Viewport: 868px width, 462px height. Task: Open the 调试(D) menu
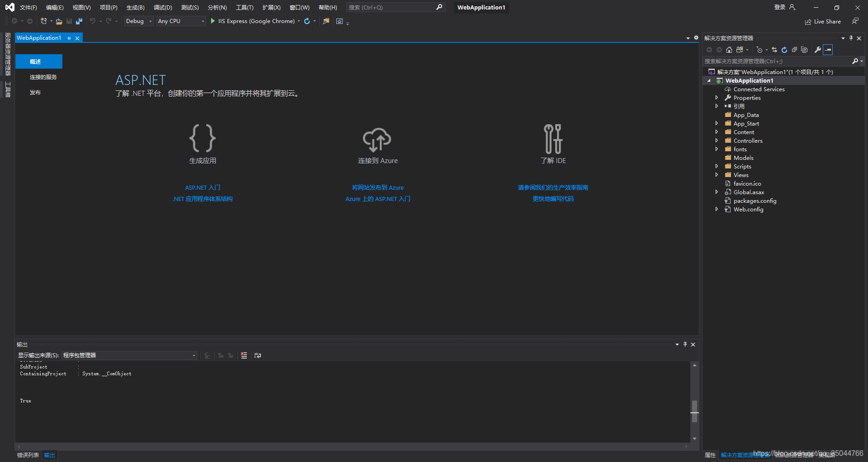tap(163, 8)
